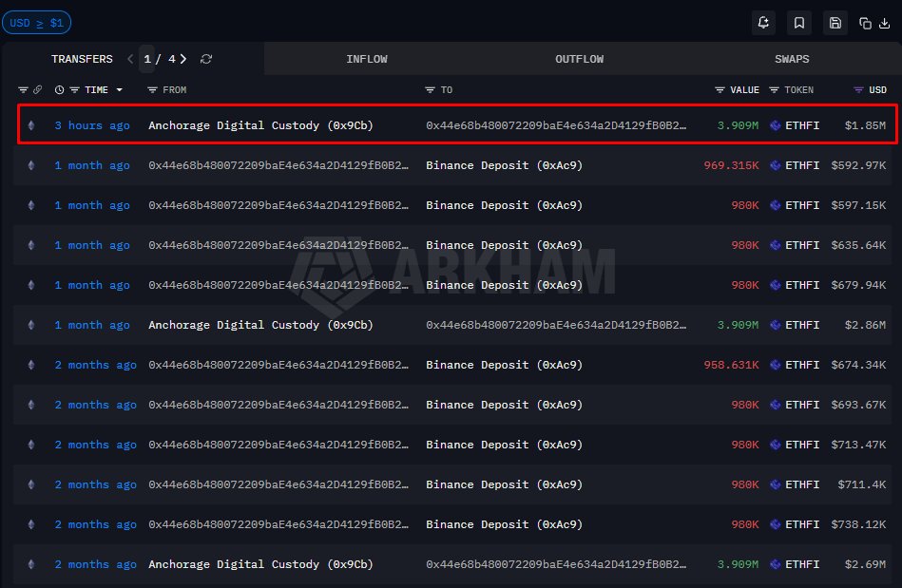Toggle the FROM column filter

tap(152, 90)
